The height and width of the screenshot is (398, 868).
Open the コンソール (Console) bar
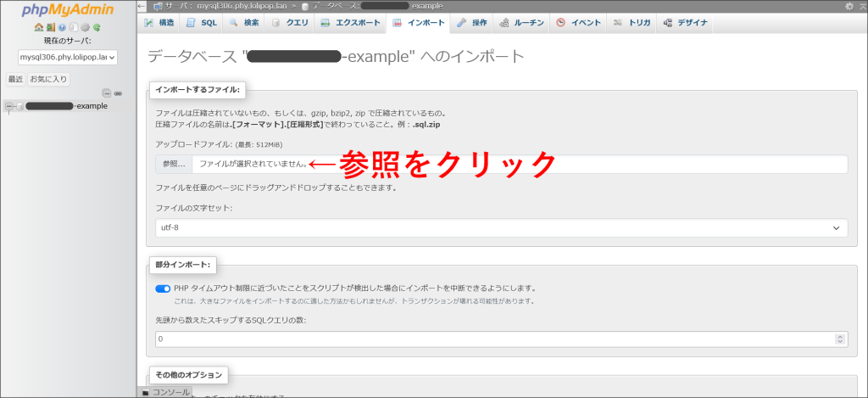pyautogui.click(x=165, y=392)
